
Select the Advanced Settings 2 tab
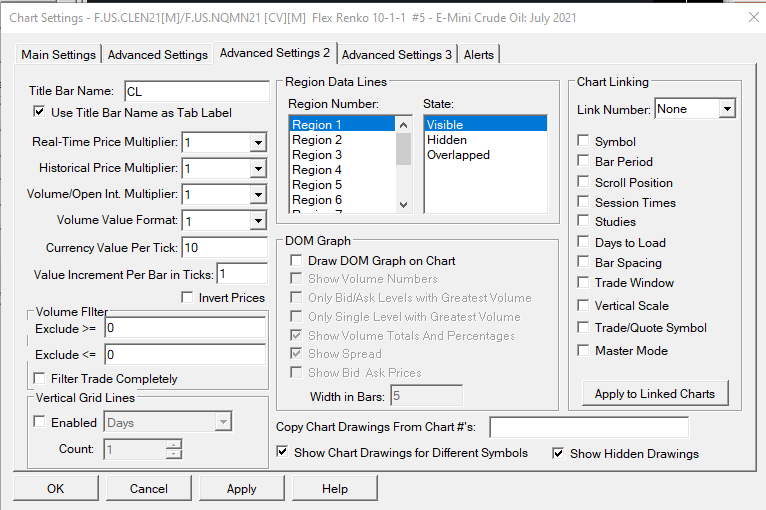coord(275,53)
